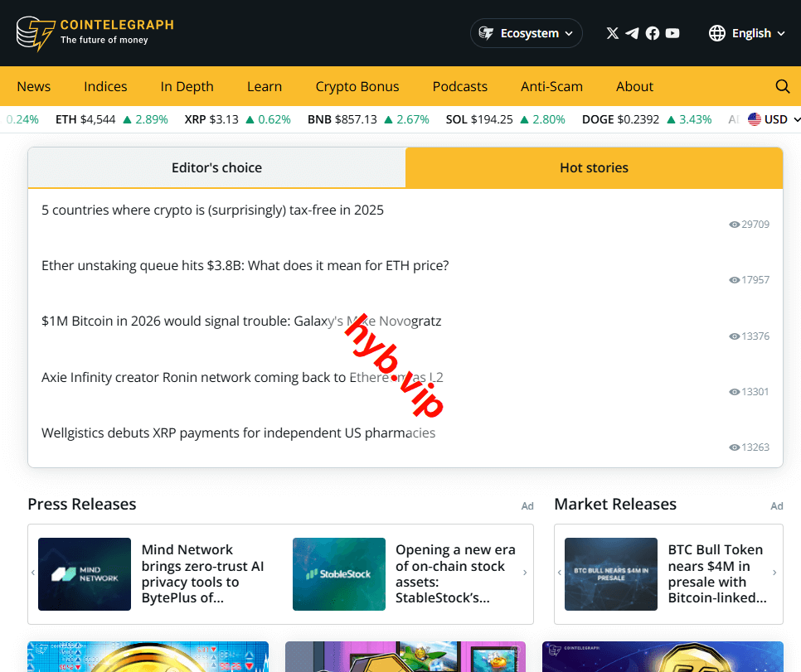The image size is (801, 672).
Task: Click the globe icon next to English
Action: [716, 33]
